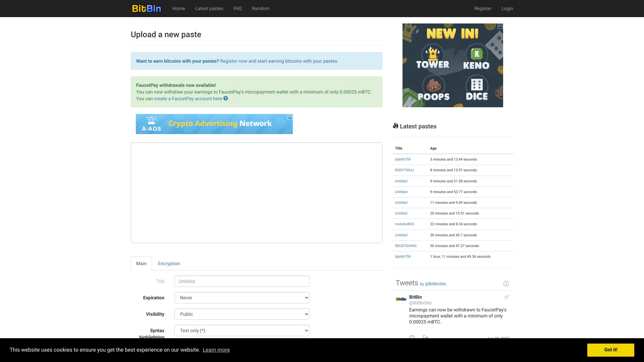
Task: Select the Encryption tab
Action: [168, 263]
